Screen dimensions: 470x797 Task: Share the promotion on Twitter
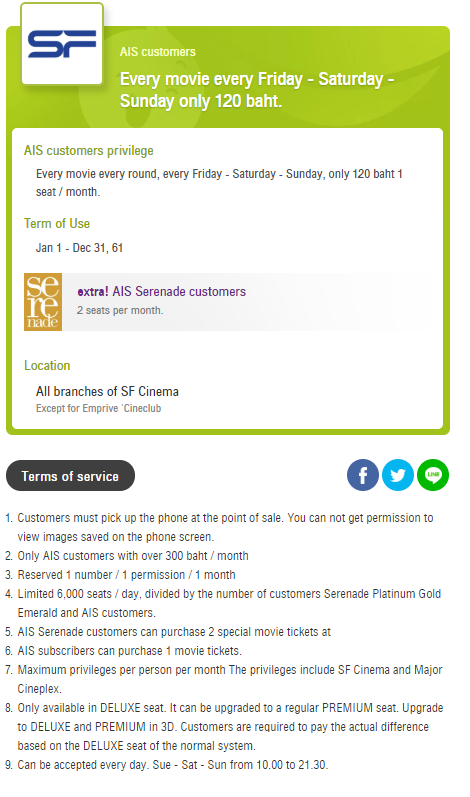tap(398, 475)
